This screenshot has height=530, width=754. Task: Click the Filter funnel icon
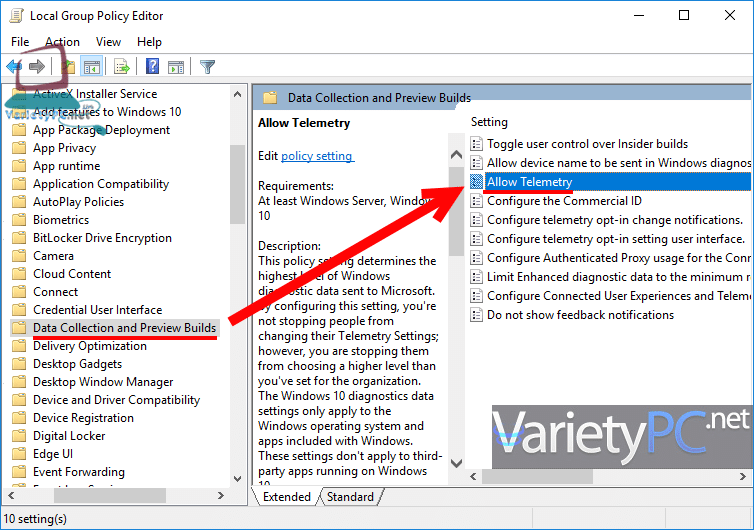pos(207,67)
